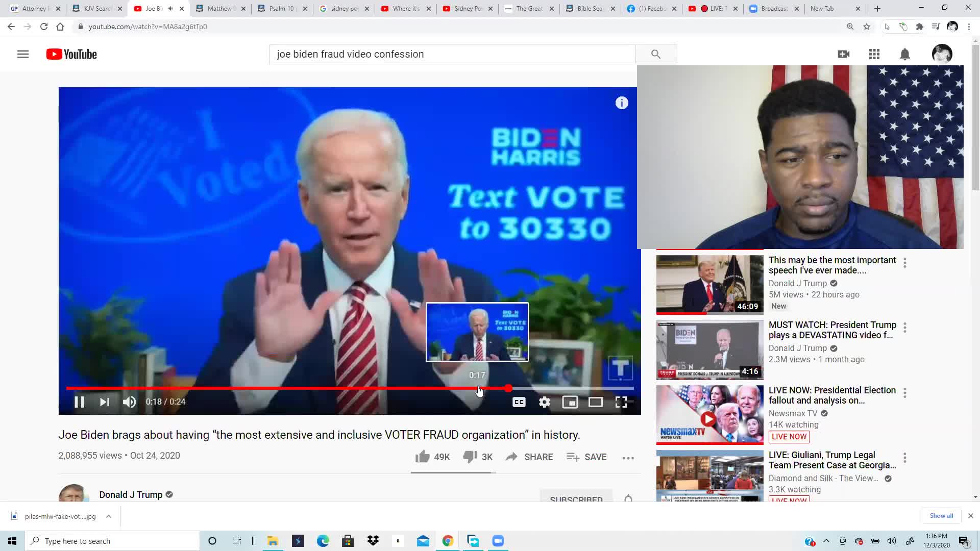Switch to the Psalm 10 tab
The width and height of the screenshot is (980, 551).
(x=281, y=9)
